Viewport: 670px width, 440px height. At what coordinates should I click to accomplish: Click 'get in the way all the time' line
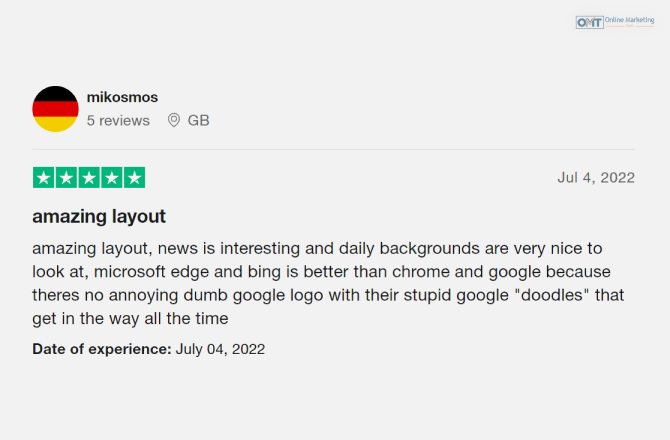(x=130, y=319)
